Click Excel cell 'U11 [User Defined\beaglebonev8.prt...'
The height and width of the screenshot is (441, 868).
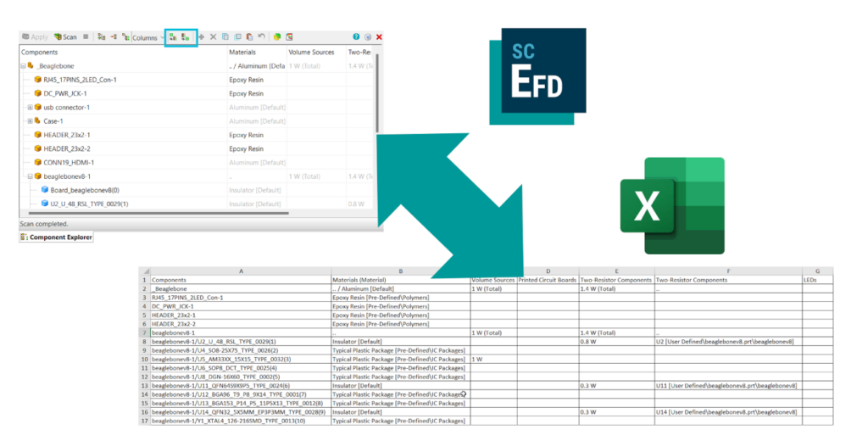tap(728, 386)
